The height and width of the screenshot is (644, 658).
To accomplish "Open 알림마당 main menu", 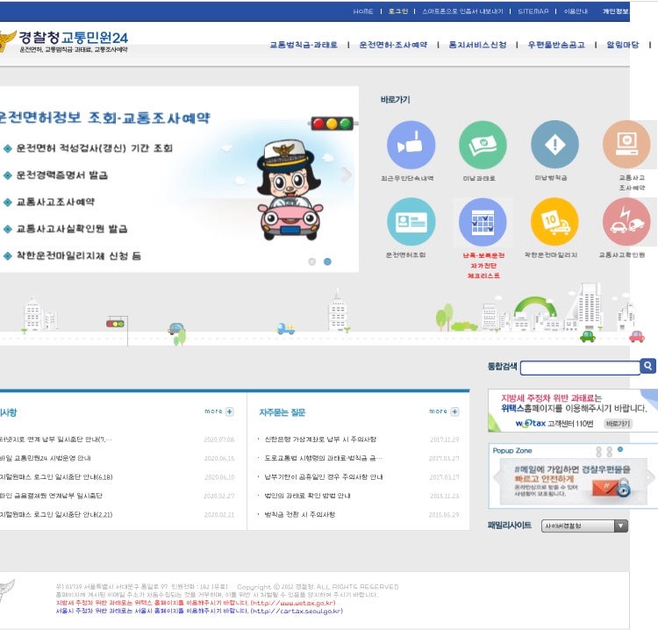I will click(x=623, y=45).
